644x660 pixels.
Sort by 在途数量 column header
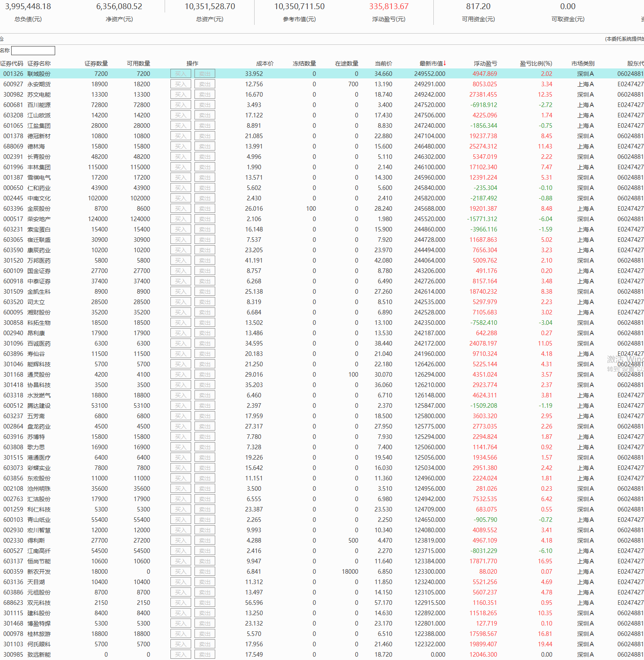point(347,63)
